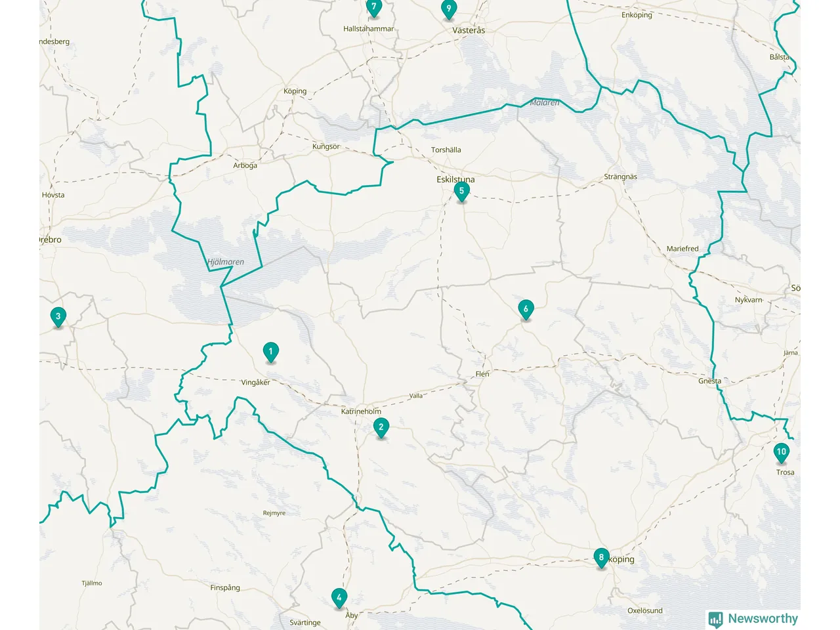Select marker 2 below Katrineholm
840x630 pixels.
[x=381, y=428]
